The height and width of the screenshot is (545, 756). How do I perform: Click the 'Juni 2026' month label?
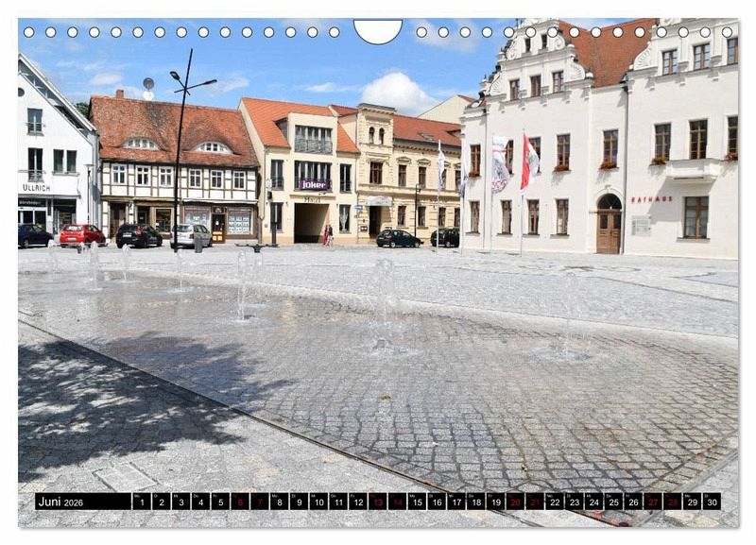(60, 502)
